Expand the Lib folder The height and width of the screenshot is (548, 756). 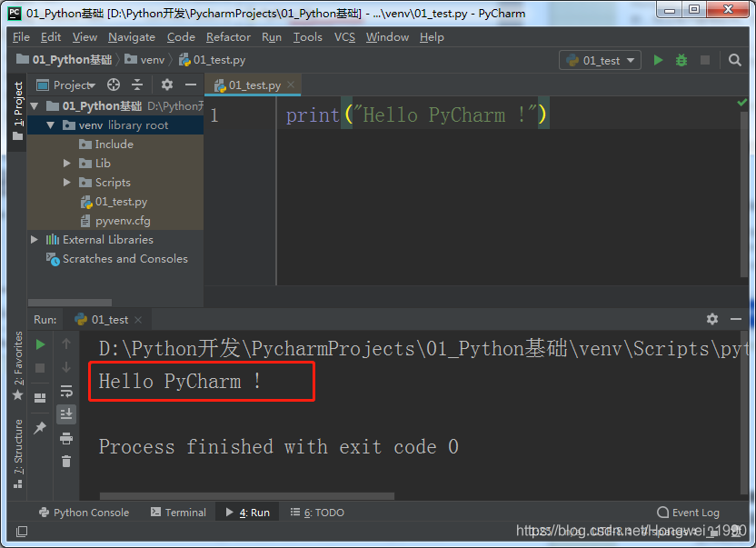tap(67, 164)
